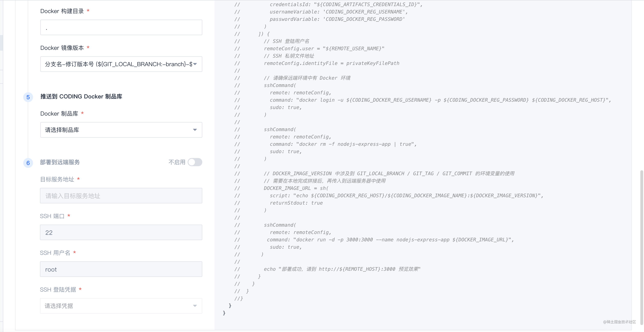644x332 pixels.
Task: Click the credentialsId code line
Action: (346, 4)
